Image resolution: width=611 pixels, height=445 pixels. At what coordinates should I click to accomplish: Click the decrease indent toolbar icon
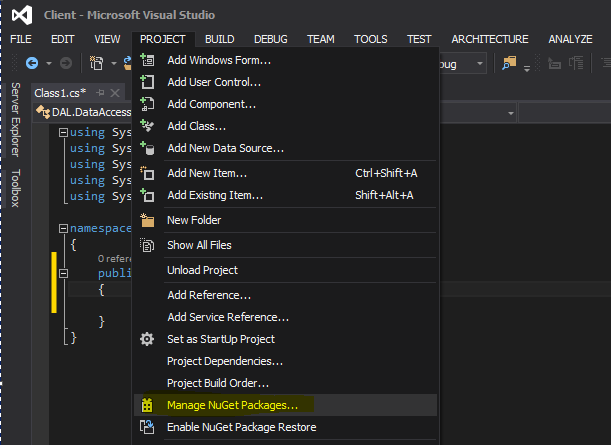pyautogui.click(x=554, y=63)
